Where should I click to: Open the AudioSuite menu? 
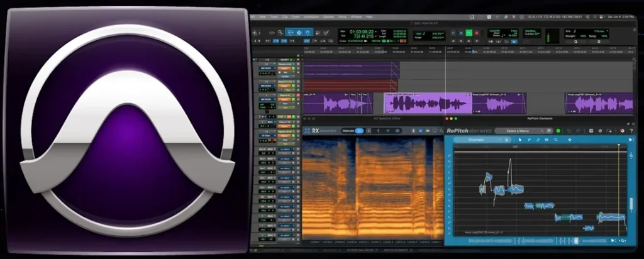(311, 17)
